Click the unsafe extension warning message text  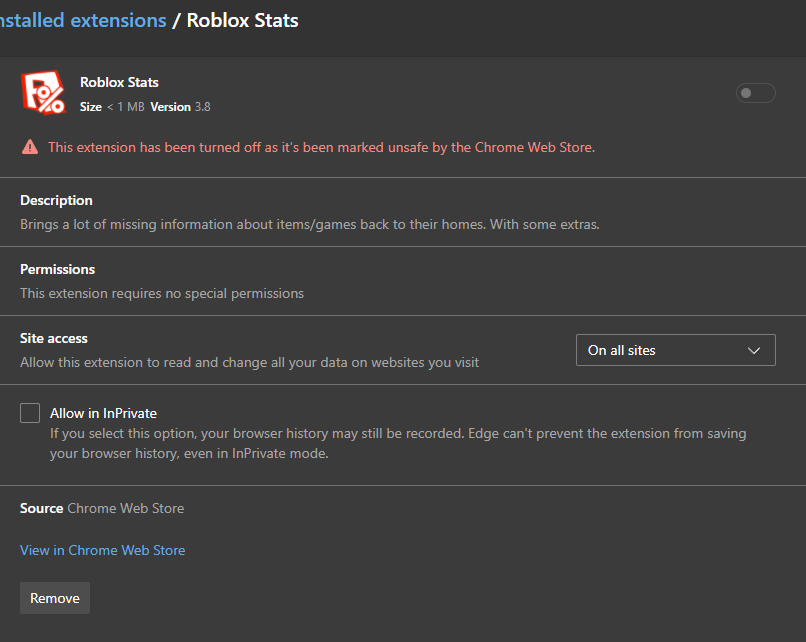321,148
